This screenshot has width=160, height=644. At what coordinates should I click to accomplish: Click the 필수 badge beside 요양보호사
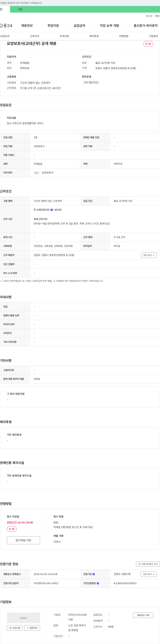point(37,173)
